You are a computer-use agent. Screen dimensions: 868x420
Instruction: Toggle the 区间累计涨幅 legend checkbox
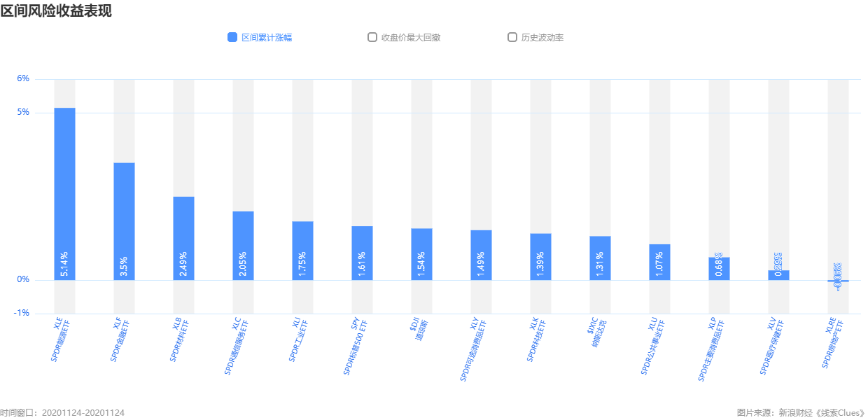232,37
